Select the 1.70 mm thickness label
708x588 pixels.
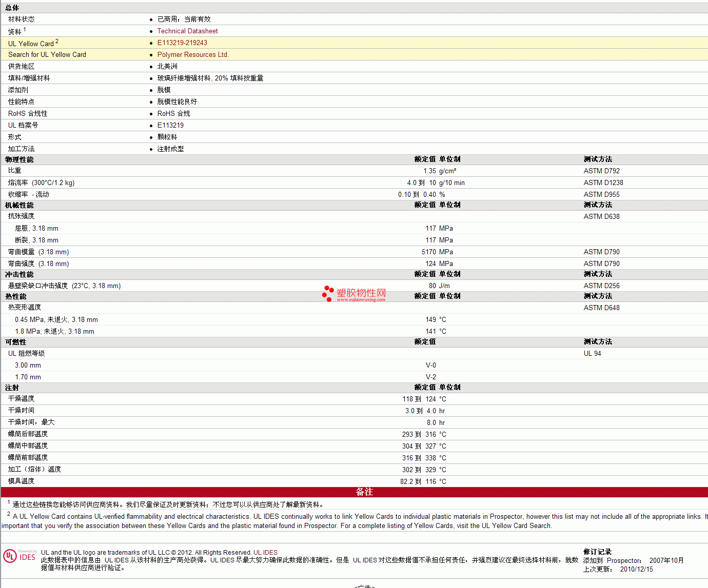tap(28, 377)
